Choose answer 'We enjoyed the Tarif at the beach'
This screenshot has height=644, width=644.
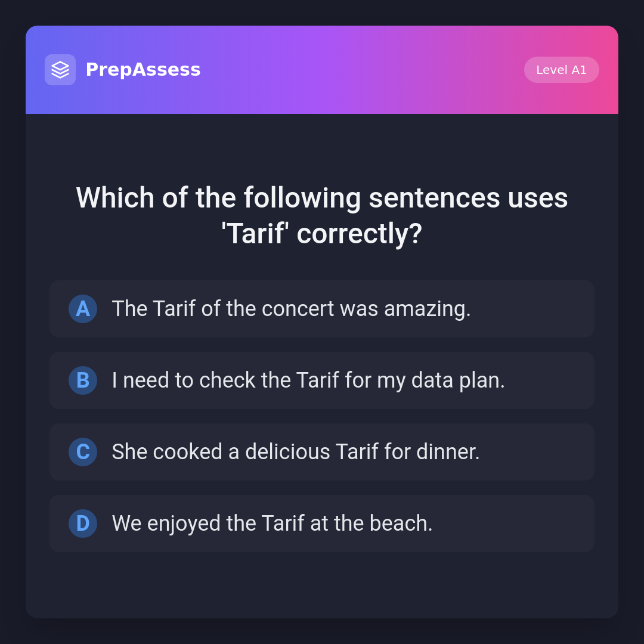pos(322,524)
